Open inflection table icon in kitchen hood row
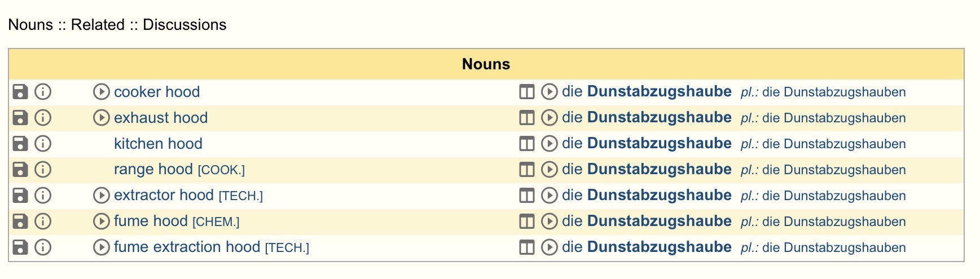The width and height of the screenshot is (980, 279). tap(526, 144)
